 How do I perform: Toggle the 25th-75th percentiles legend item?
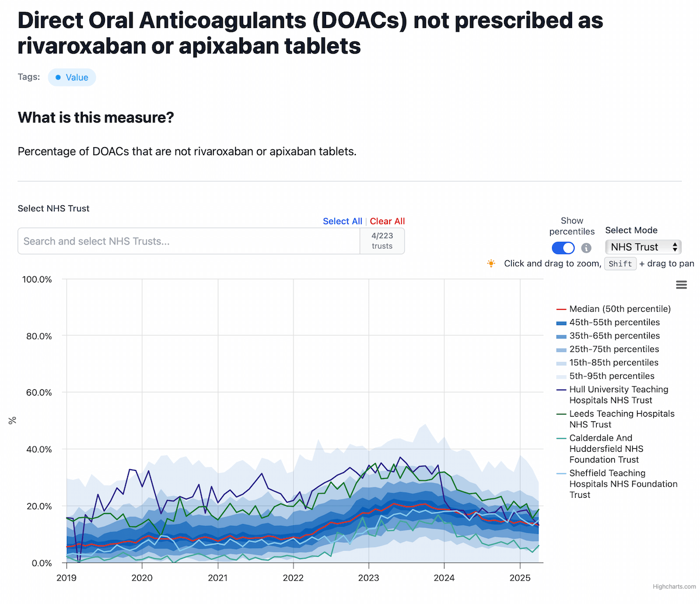[x=614, y=349]
